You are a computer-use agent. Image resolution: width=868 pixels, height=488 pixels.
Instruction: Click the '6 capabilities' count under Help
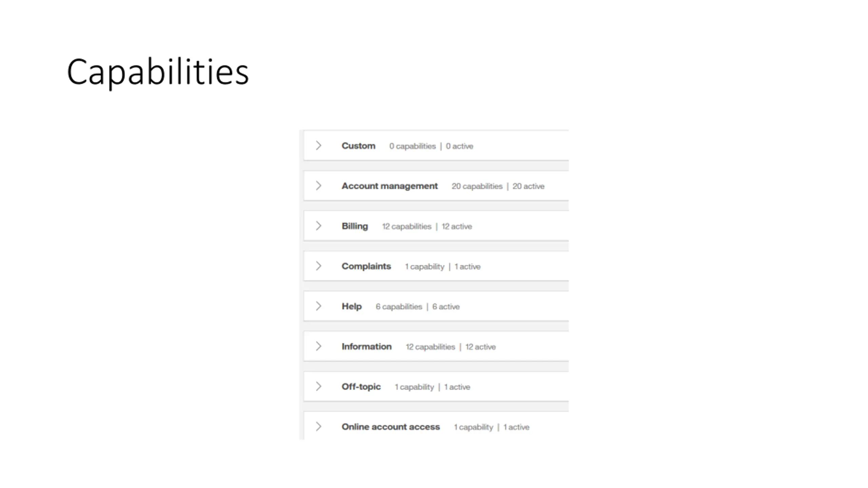click(x=399, y=307)
